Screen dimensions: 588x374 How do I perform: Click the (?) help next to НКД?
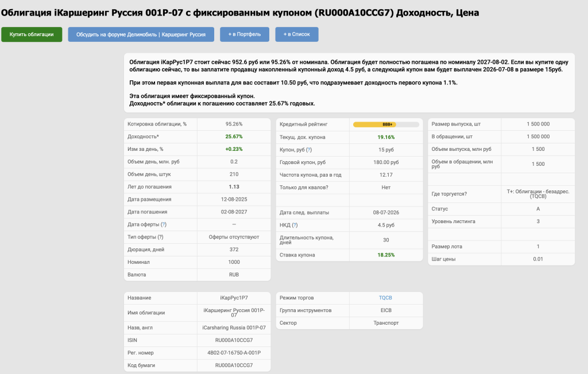(295, 225)
